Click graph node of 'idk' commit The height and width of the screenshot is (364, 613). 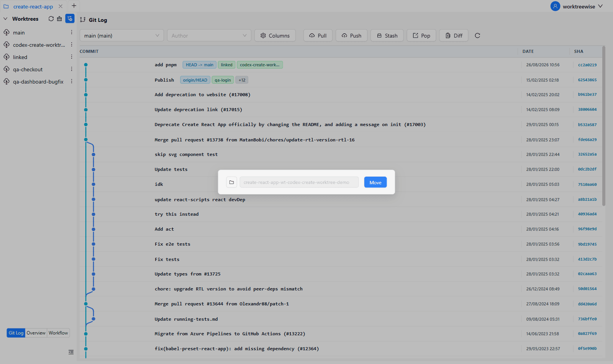93,184
